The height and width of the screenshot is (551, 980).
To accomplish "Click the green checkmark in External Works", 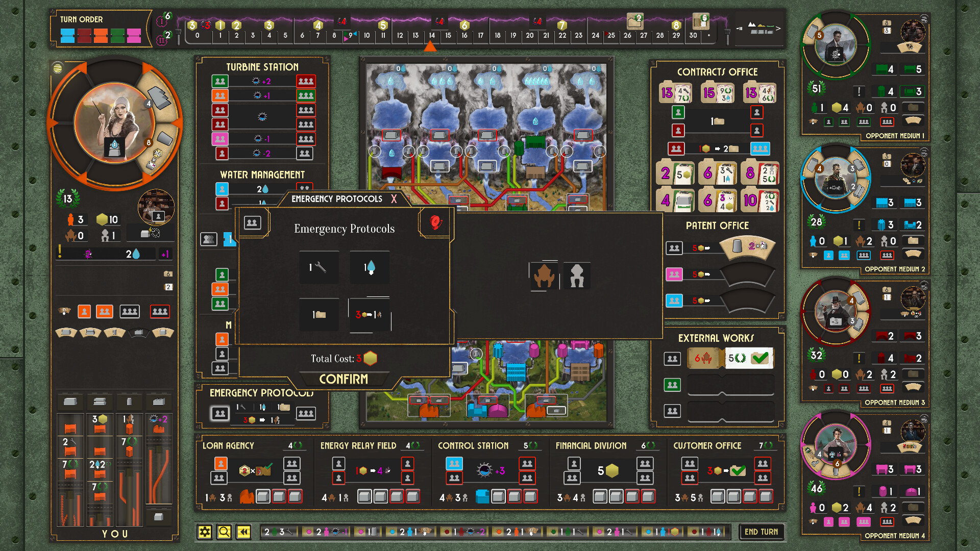I will [760, 358].
